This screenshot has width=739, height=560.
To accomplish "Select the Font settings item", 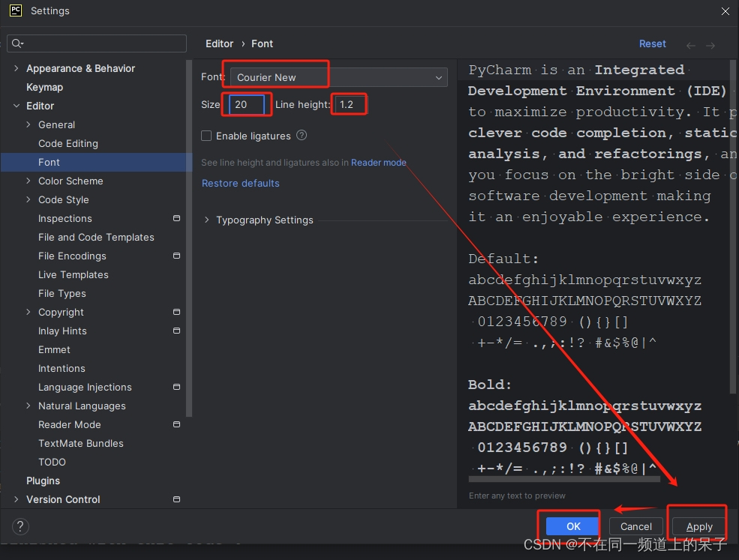I will point(96,162).
